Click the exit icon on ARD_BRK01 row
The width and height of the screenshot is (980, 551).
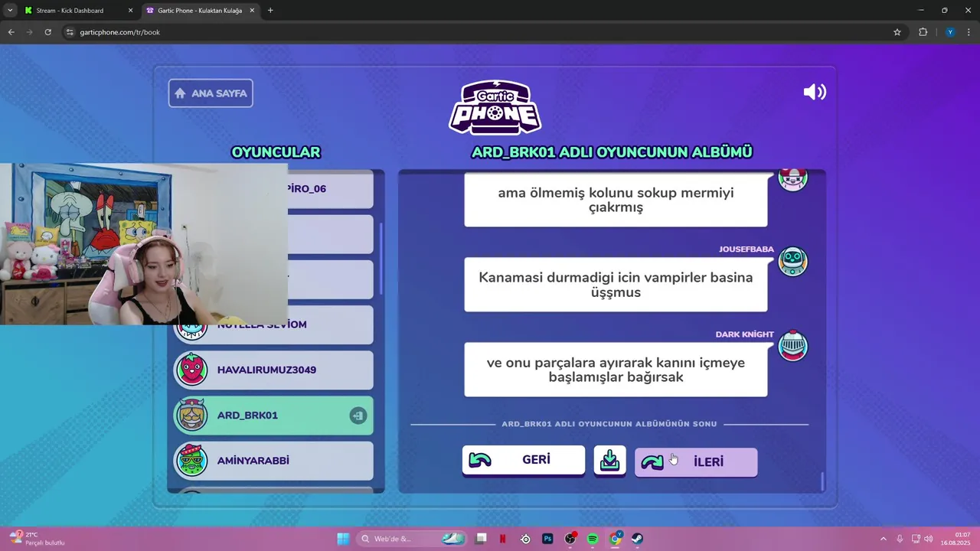click(x=358, y=416)
